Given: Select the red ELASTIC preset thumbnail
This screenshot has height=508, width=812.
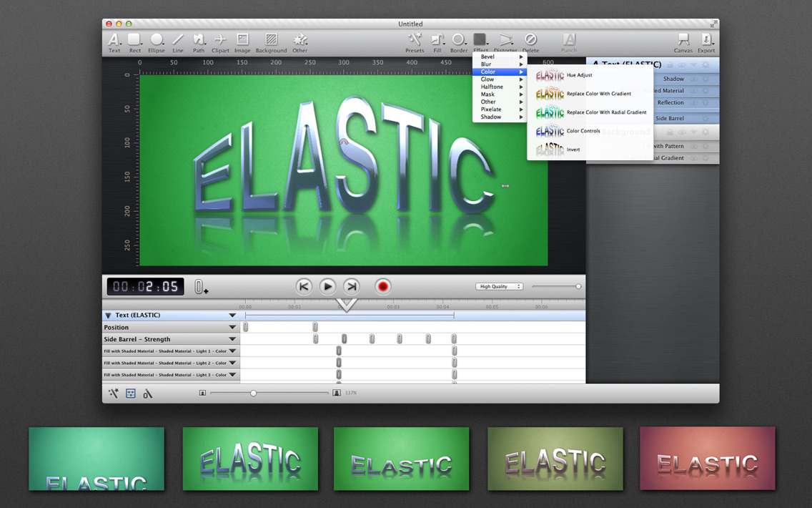Looking at the screenshot, I should click(708, 459).
